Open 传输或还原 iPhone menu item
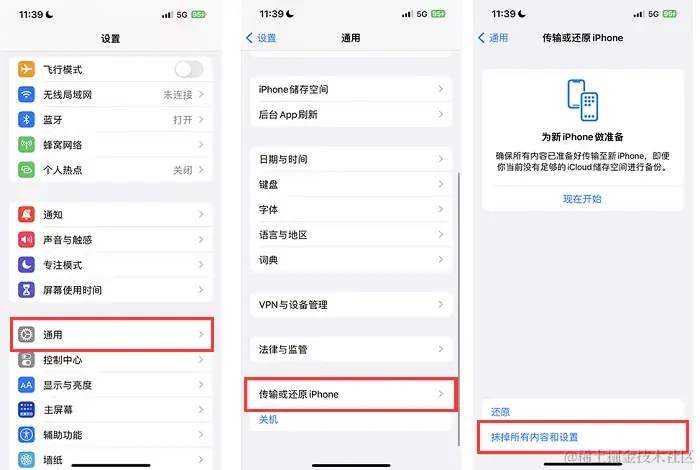Image resolution: width=700 pixels, height=470 pixels. click(351, 394)
